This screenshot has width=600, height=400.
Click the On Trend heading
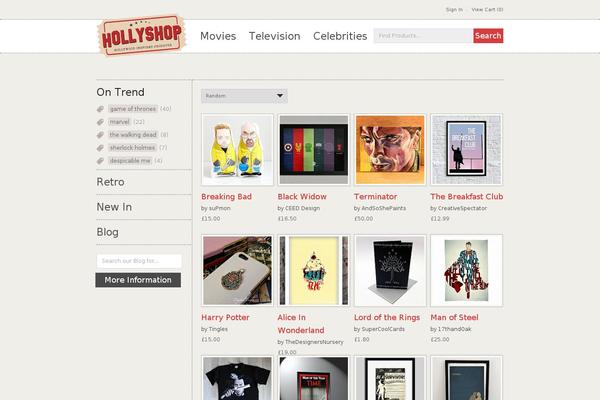coord(121,92)
